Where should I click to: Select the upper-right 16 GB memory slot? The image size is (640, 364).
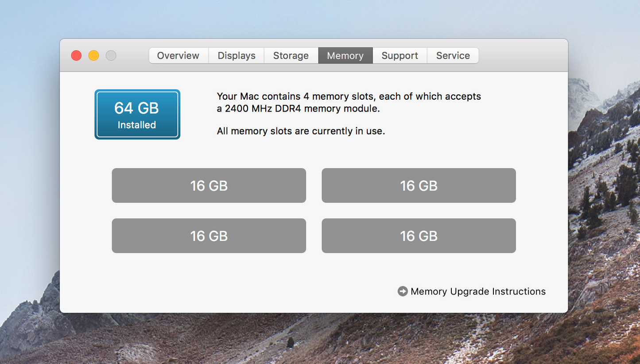click(x=419, y=186)
